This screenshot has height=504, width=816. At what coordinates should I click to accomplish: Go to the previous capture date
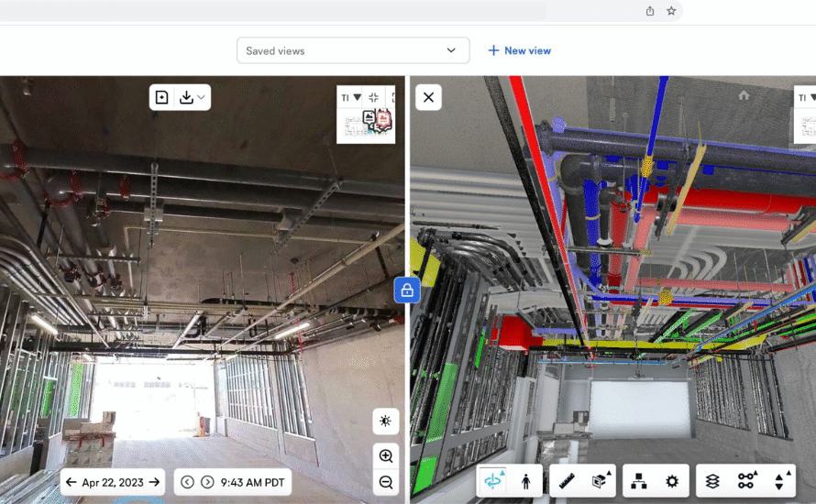tap(72, 482)
